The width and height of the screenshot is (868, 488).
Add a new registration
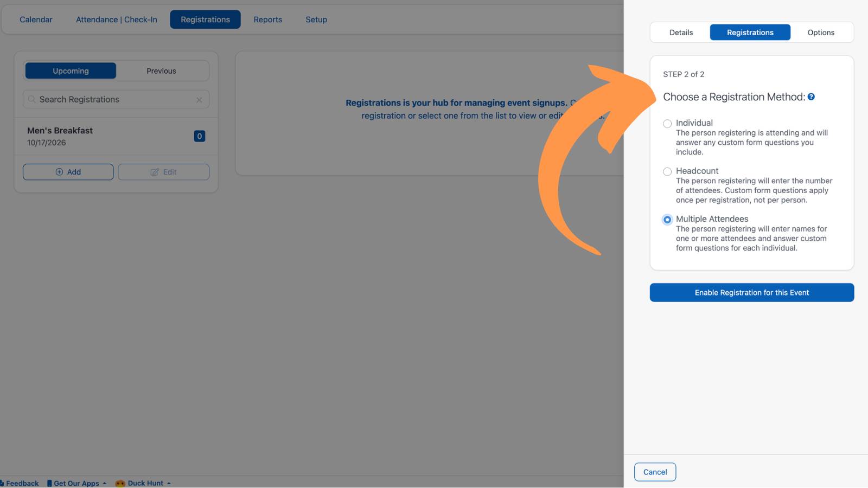pos(68,172)
